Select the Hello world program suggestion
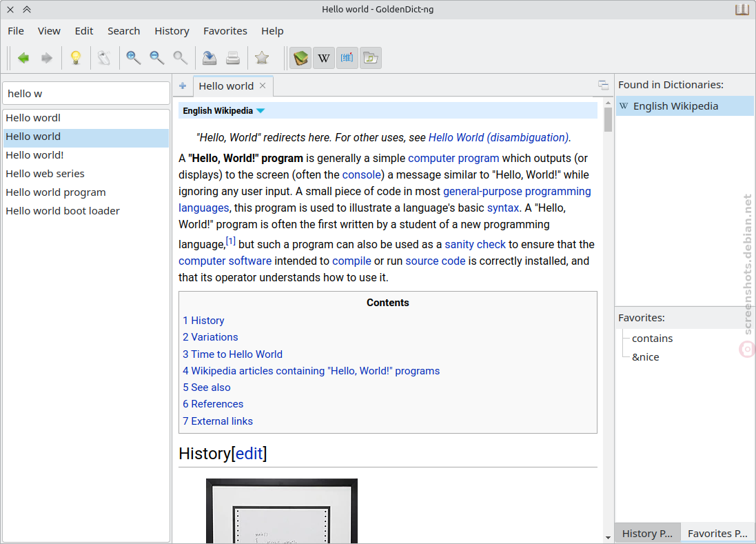This screenshot has height=544, width=756. [x=86, y=192]
